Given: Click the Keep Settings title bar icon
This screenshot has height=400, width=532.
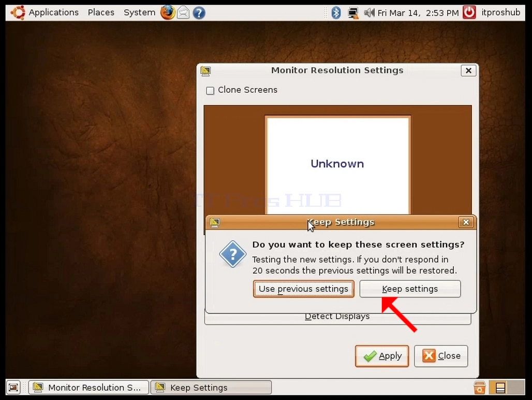Looking at the screenshot, I should (x=214, y=222).
